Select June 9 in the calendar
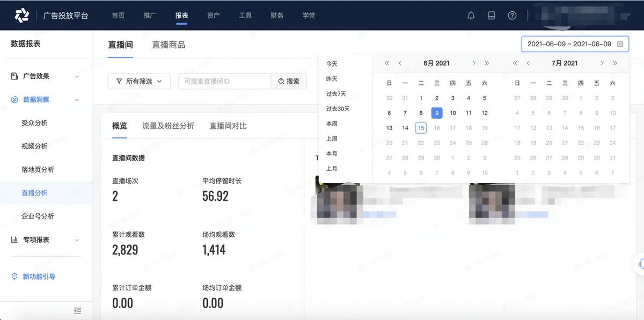 point(437,113)
